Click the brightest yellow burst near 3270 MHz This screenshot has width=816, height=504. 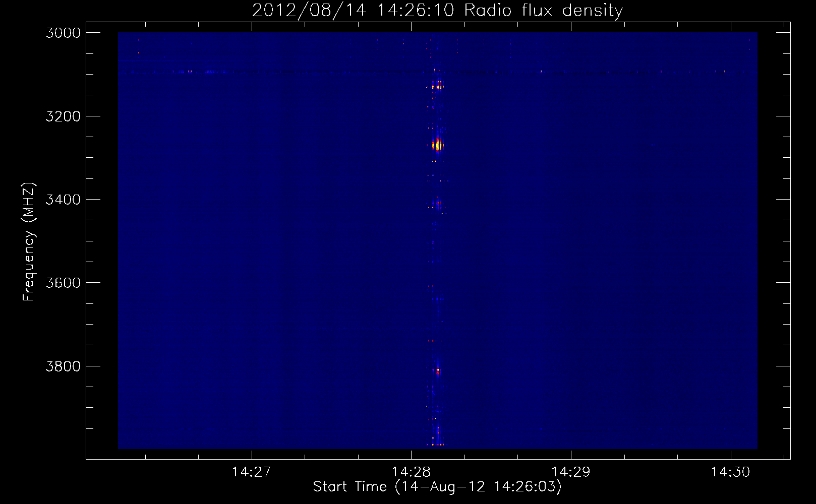coord(437,146)
